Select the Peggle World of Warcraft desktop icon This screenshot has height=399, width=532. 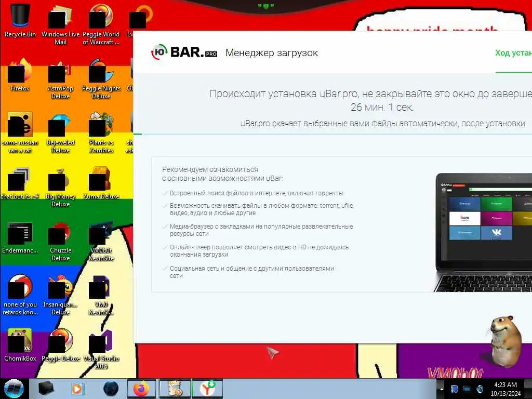pos(101,24)
